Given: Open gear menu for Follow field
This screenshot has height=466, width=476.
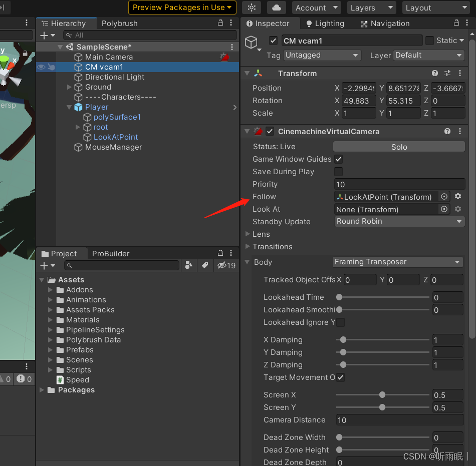Looking at the screenshot, I should [458, 197].
